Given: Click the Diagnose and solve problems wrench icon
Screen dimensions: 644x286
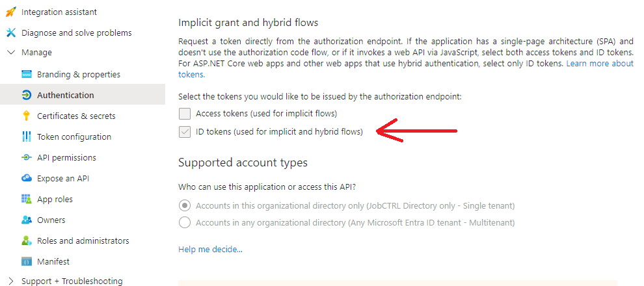Looking at the screenshot, I should 11,33.
